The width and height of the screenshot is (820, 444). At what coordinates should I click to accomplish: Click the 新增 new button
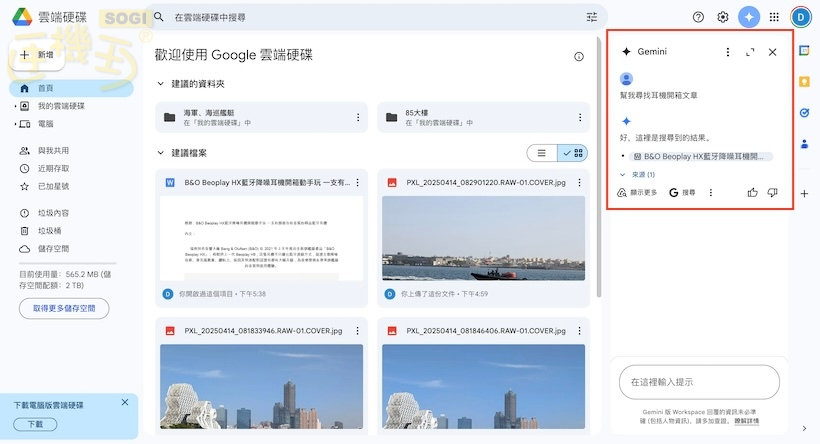(x=37, y=55)
